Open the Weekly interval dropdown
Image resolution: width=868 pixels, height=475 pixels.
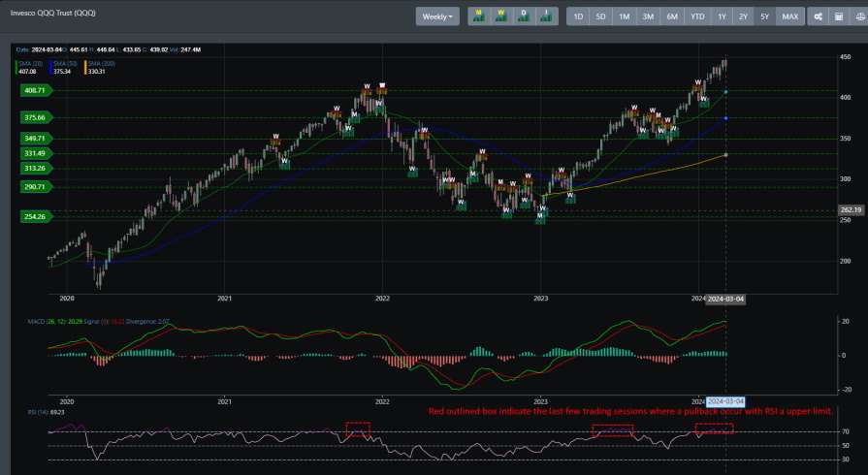click(437, 16)
